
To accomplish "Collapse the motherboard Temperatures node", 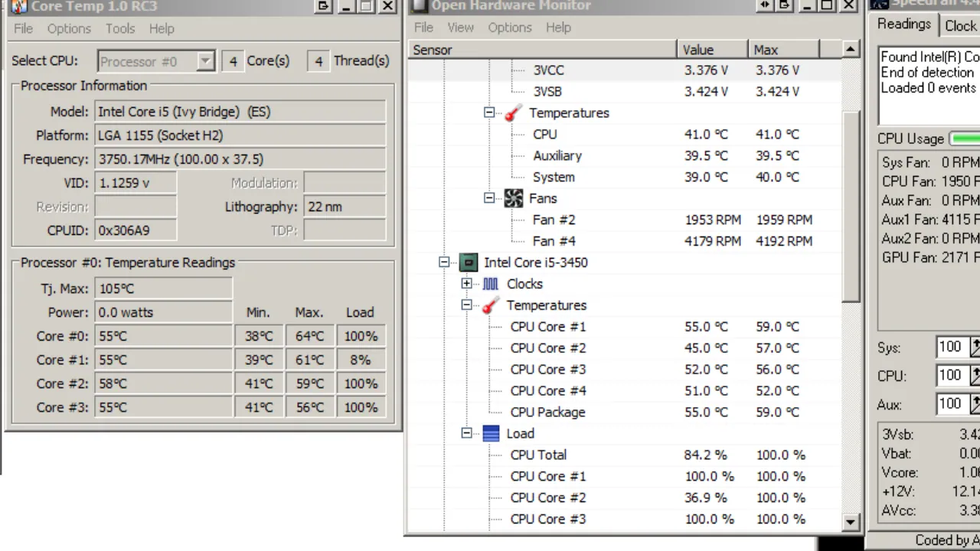I will [489, 112].
